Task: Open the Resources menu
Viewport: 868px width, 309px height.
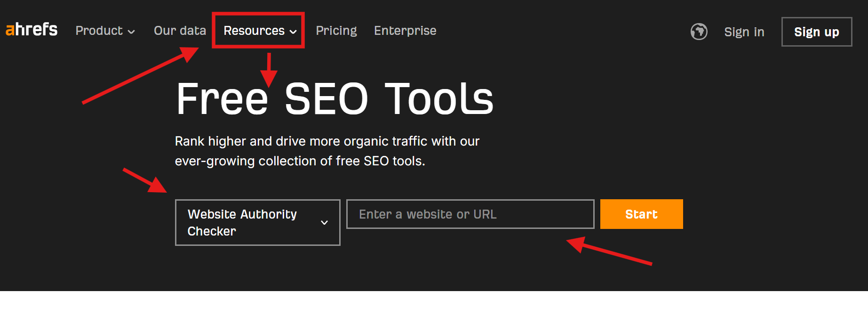Action: point(254,31)
